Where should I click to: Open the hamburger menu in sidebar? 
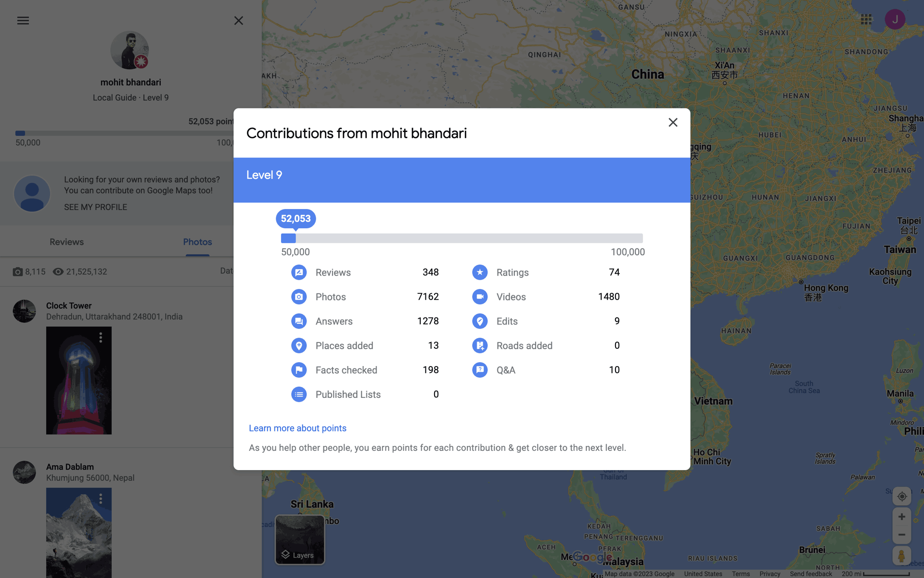click(23, 21)
